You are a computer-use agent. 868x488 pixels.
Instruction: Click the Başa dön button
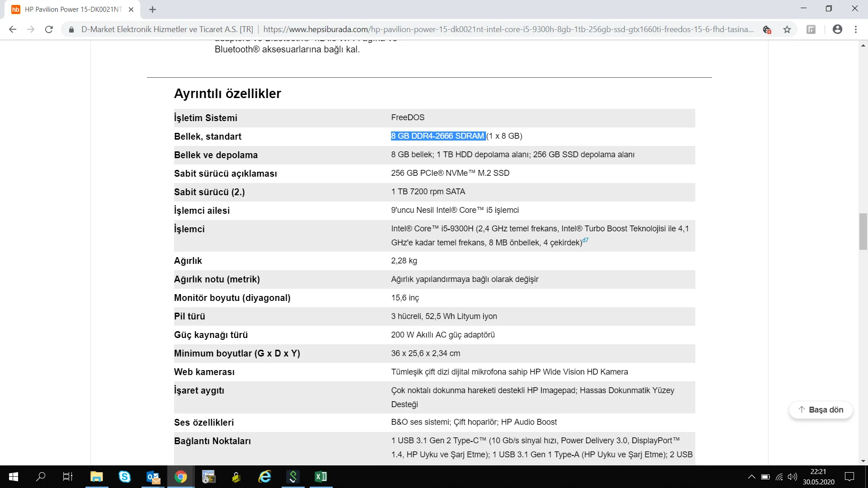821,410
